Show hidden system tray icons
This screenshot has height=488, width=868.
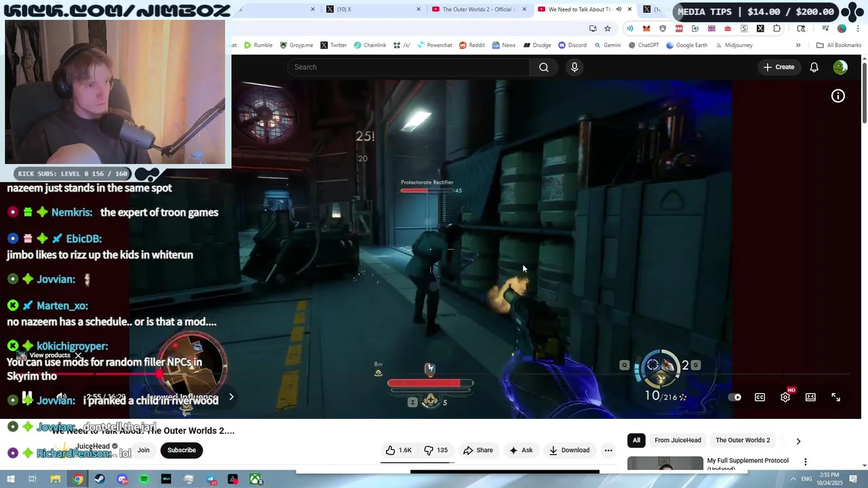pos(793,479)
